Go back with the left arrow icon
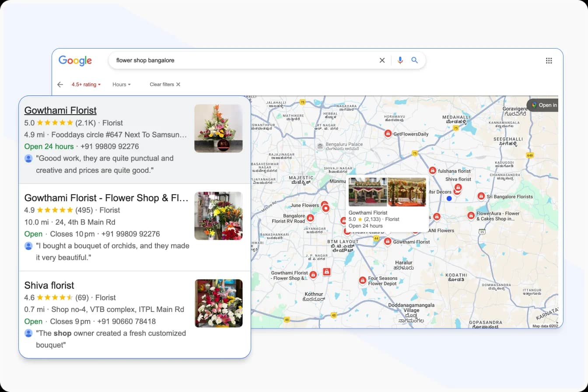The image size is (588, 392). click(60, 84)
